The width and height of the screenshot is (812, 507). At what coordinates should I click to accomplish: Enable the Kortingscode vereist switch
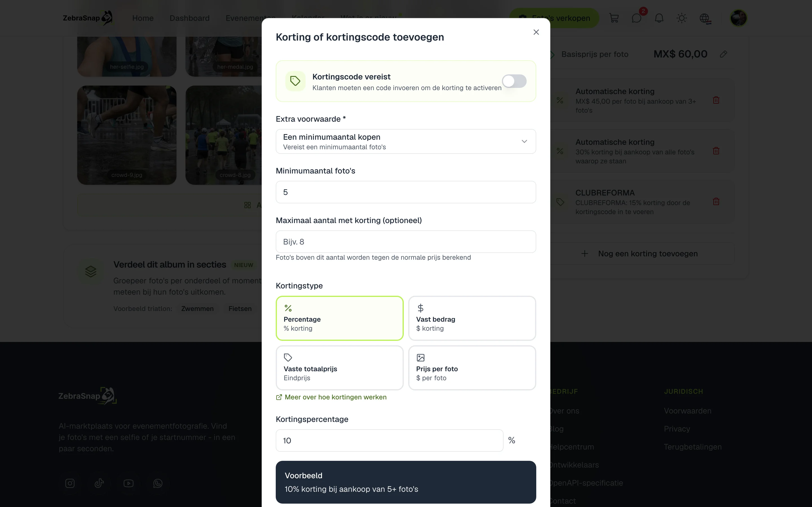click(514, 81)
